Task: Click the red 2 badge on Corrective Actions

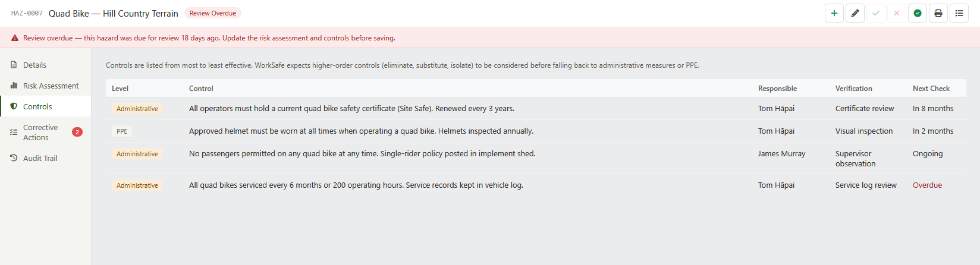Action: point(77,132)
